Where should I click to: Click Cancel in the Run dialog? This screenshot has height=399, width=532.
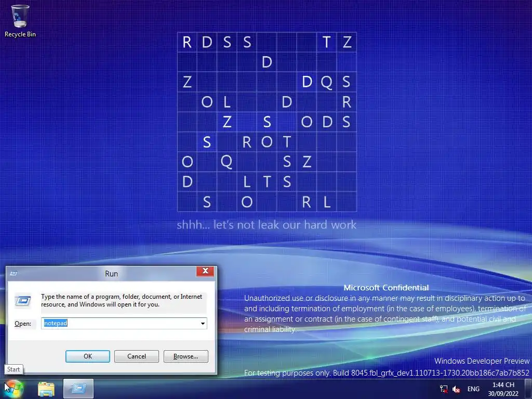[137, 356]
